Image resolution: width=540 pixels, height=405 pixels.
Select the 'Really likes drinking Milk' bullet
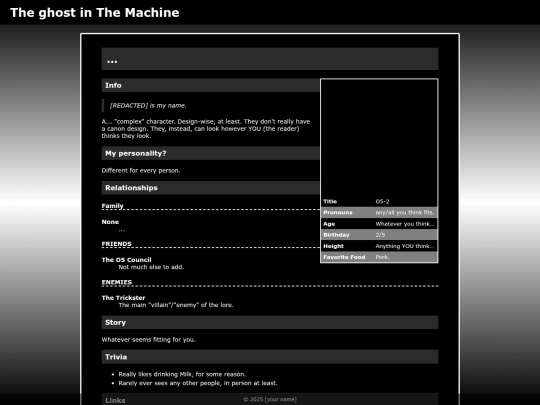(x=182, y=374)
